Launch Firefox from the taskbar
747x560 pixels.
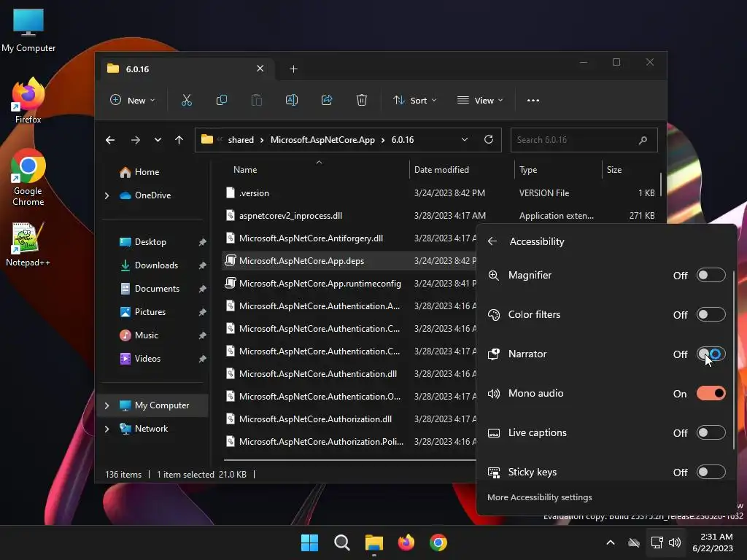point(406,542)
